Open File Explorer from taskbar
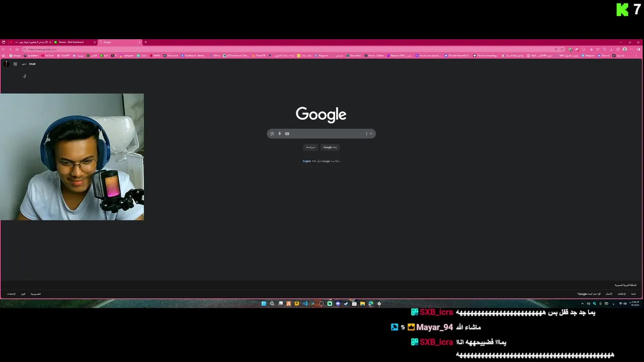This screenshot has height=362, width=644. pos(362,304)
